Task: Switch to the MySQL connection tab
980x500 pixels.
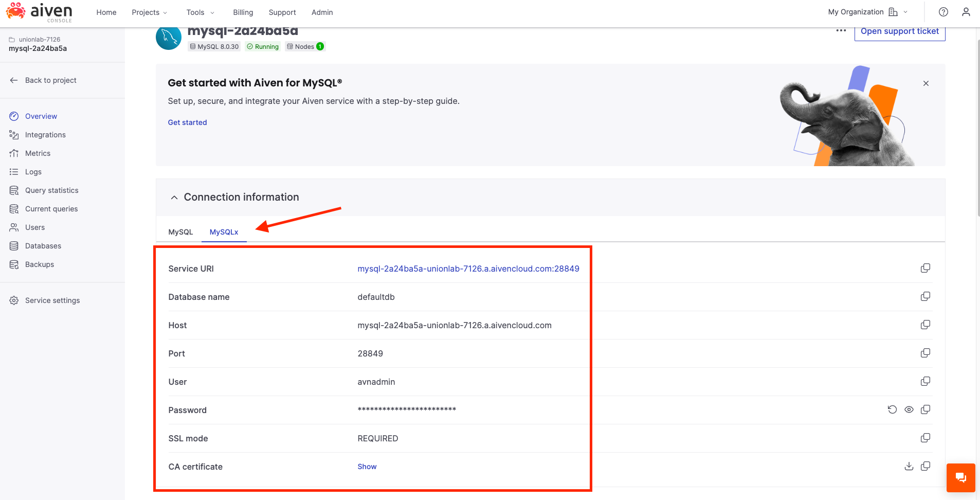Action: point(180,231)
